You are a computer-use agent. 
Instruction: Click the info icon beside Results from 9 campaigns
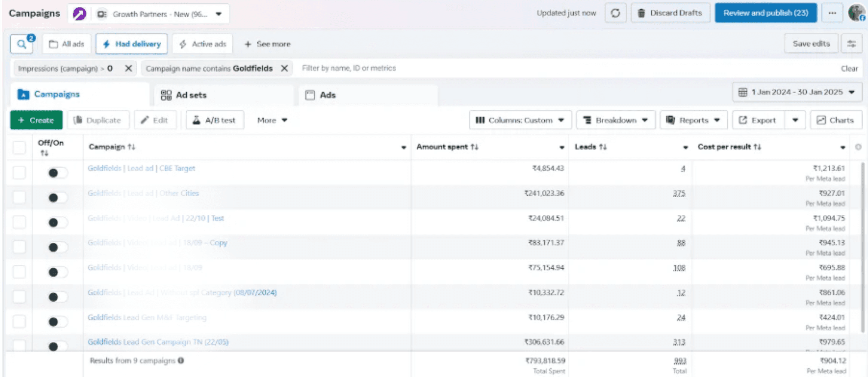point(181,361)
